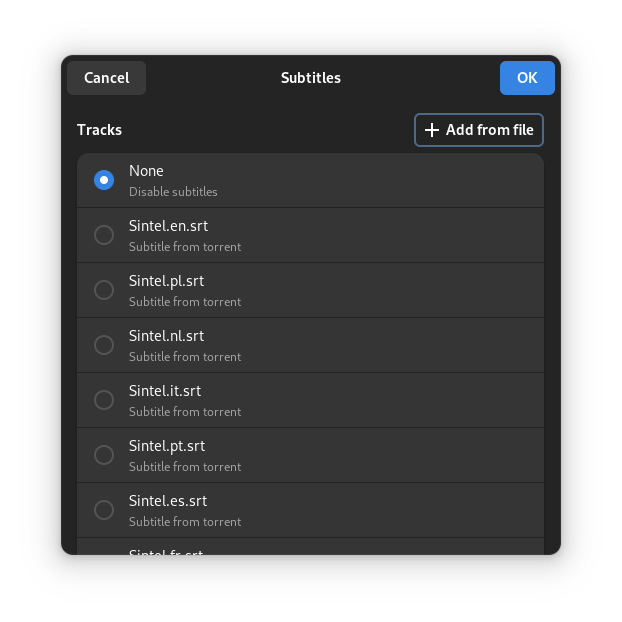Viewport: 622px width, 622px height.
Task: Click the Sintel.es.srt track name text
Action: click(x=168, y=501)
